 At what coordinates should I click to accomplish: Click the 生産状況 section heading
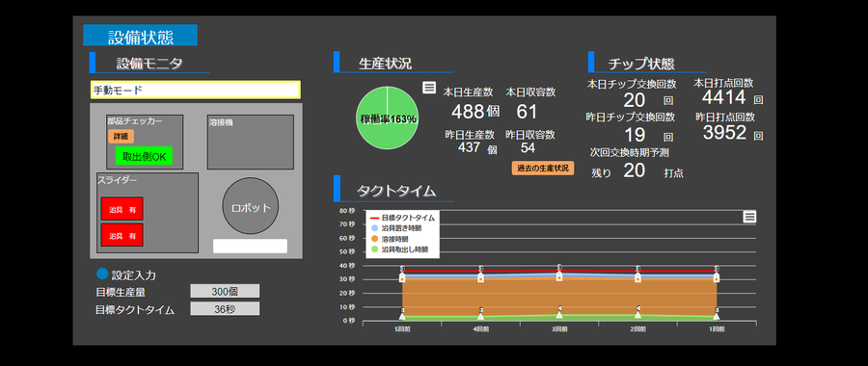point(385,63)
